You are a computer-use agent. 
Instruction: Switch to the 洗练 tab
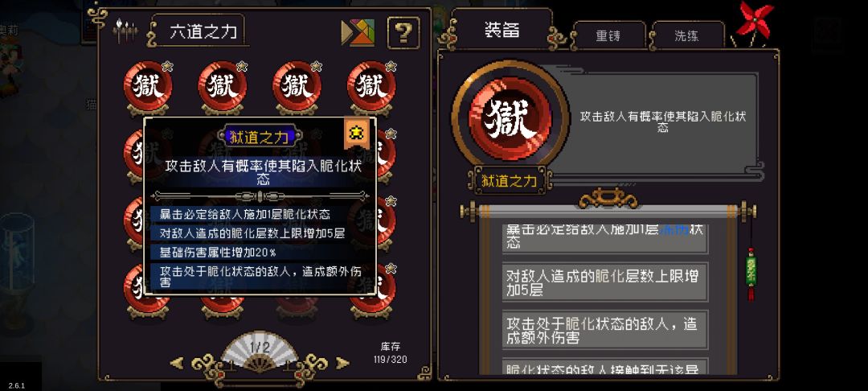(x=686, y=36)
